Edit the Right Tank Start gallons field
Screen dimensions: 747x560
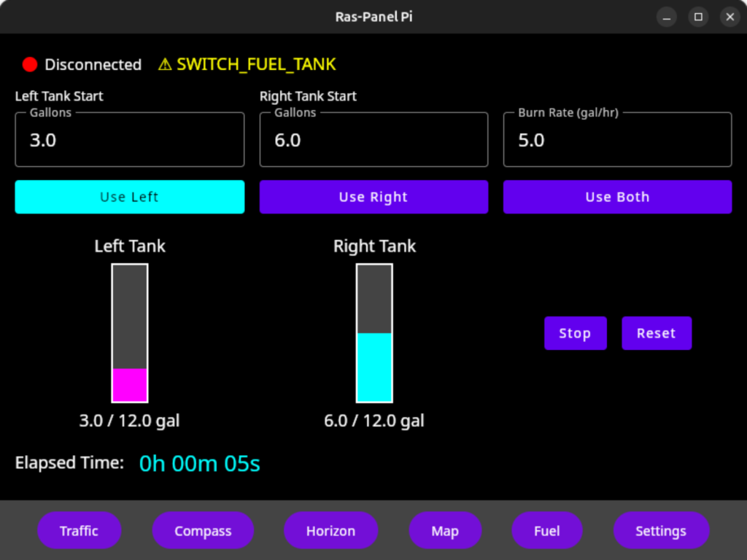click(373, 140)
